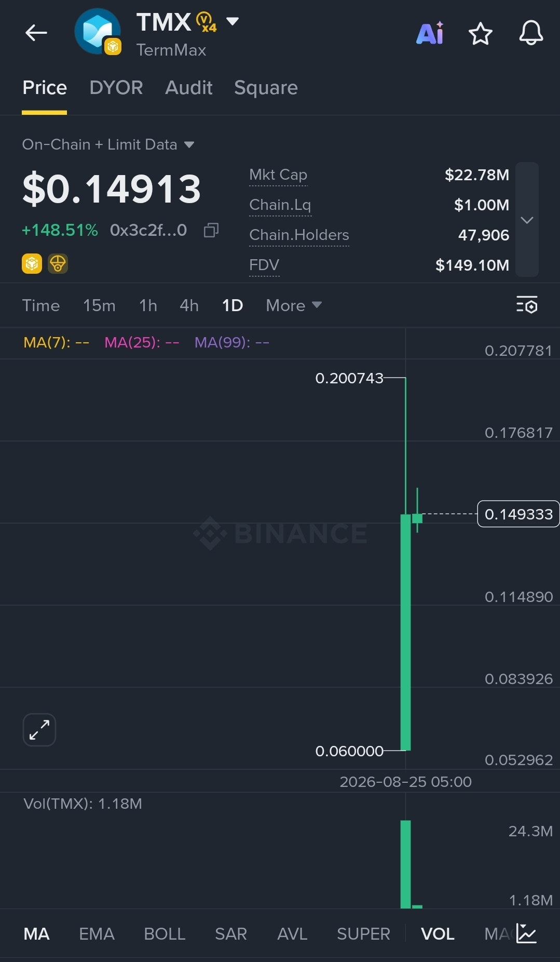This screenshot has width=560, height=962.
Task: Tap the $22.78M market cap value
Action: click(x=477, y=175)
